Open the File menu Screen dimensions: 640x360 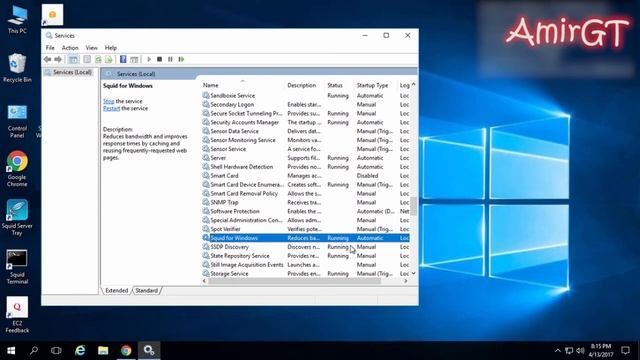(x=50, y=48)
